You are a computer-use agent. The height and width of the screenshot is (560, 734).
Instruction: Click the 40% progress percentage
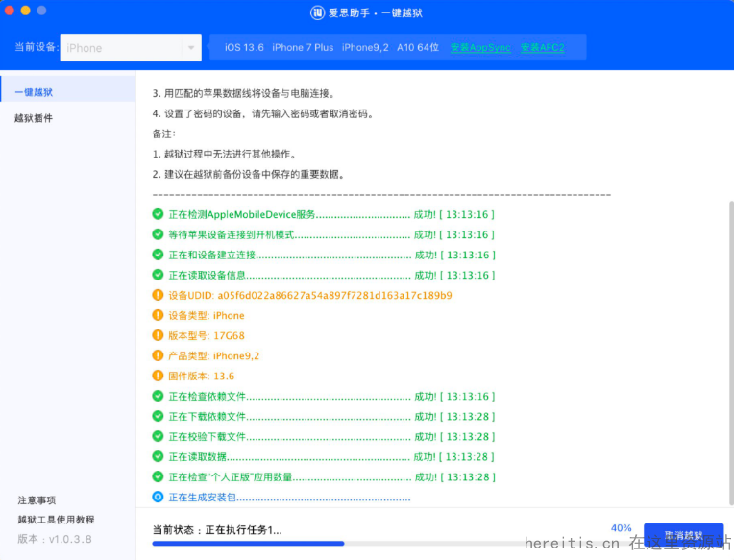(x=622, y=528)
